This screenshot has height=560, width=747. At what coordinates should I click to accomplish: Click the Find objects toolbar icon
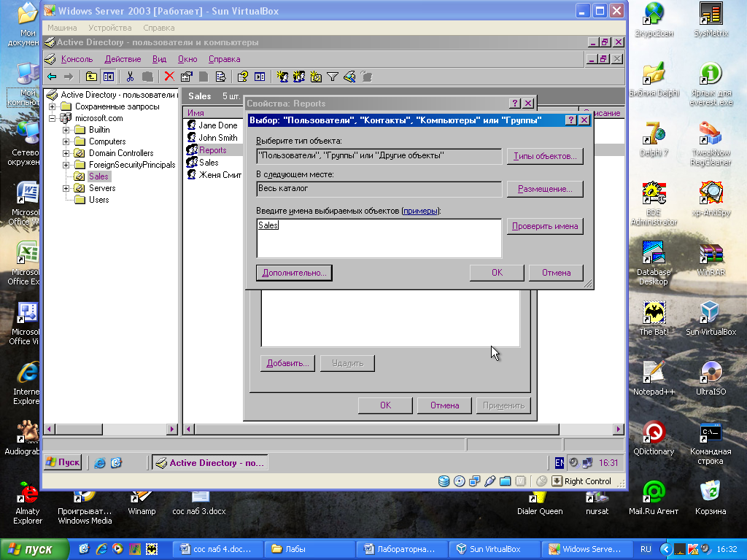(x=349, y=77)
